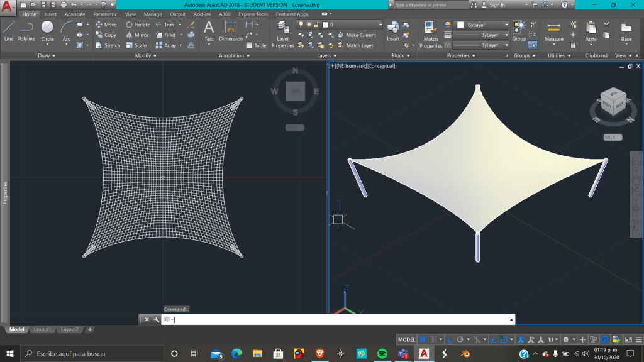The image size is (644, 362).
Task: Open the Layout1 tab
Action: pyautogui.click(x=42, y=329)
